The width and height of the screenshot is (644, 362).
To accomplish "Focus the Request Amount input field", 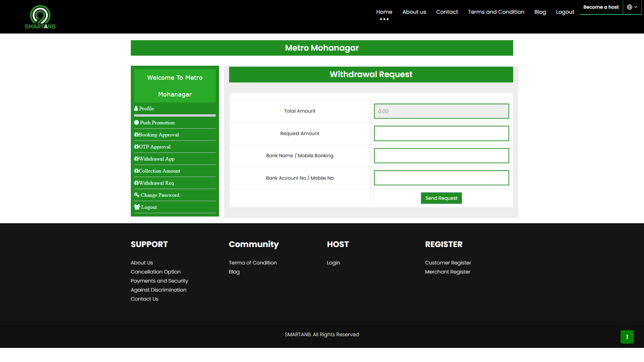I will coord(441,133).
